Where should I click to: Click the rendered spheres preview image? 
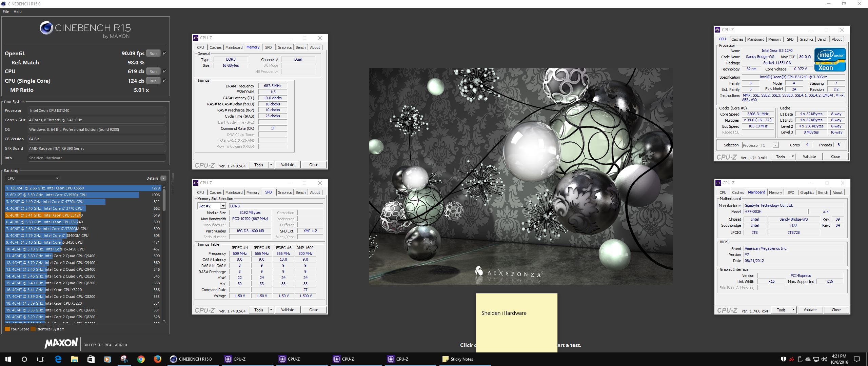(x=520, y=176)
